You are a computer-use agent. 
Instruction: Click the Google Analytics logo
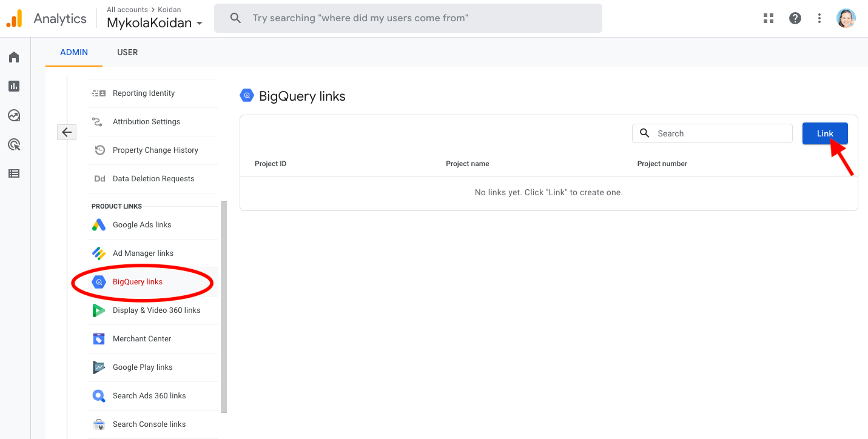pyautogui.click(x=15, y=18)
